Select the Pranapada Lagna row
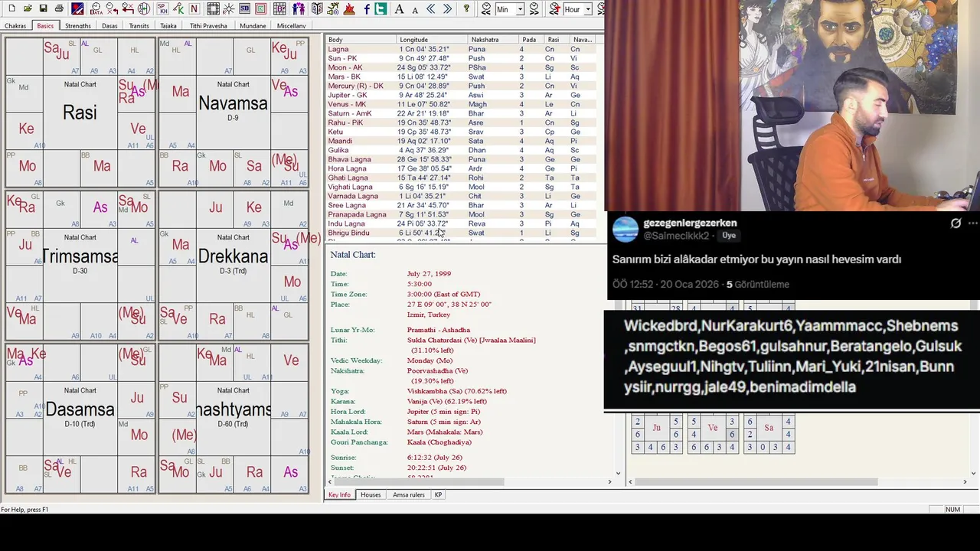Image resolution: width=980 pixels, height=551 pixels. [x=459, y=214]
